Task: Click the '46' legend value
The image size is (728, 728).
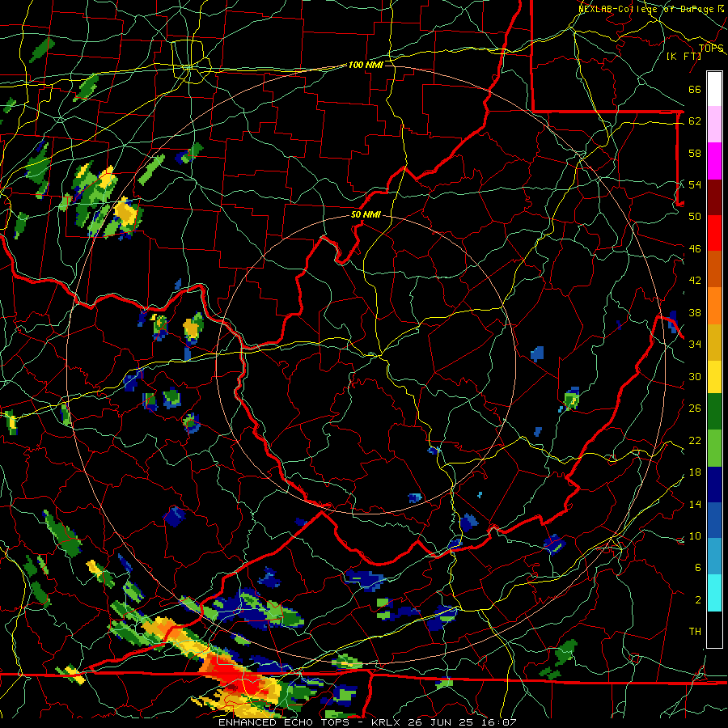Action: (x=695, y=248)
